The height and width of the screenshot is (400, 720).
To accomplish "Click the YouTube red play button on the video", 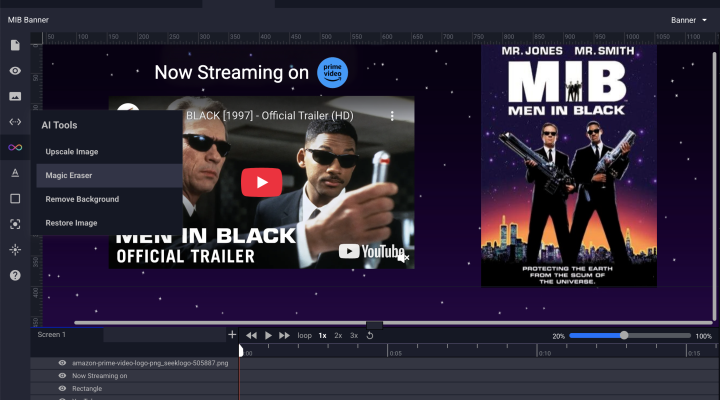I will [x=262, y=182].
